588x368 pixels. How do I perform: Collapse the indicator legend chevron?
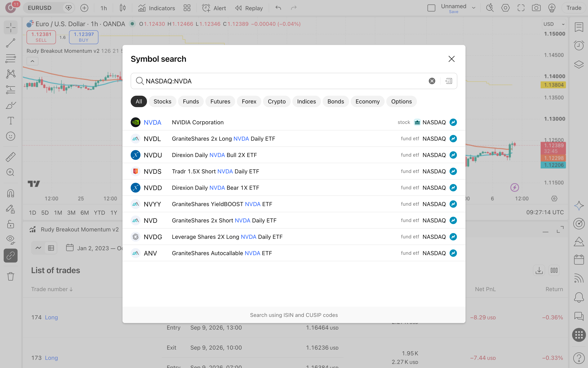[32, 61]
